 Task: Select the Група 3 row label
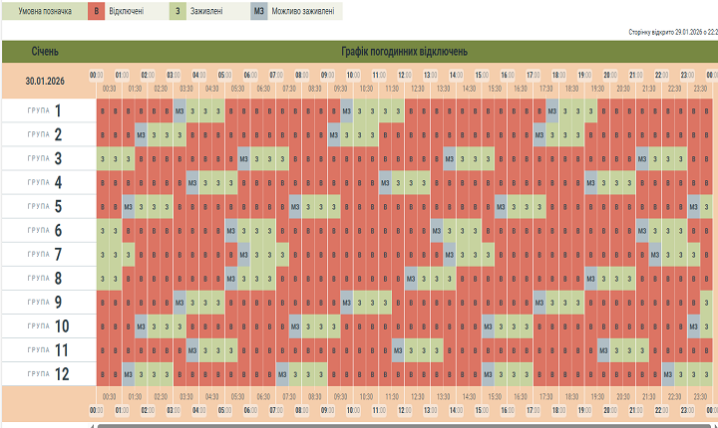(x=48, y=159)
